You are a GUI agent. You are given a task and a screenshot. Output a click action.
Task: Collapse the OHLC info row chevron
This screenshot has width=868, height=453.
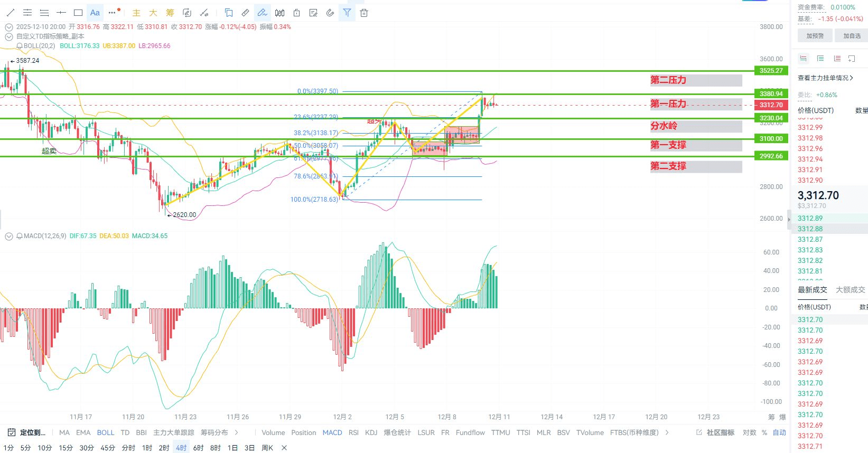coord(9,27)
